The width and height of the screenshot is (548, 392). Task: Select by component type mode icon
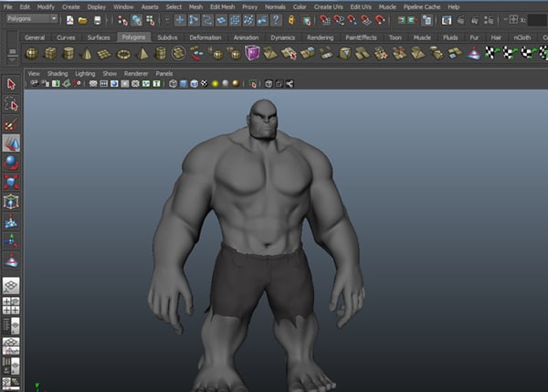point(151,21)
